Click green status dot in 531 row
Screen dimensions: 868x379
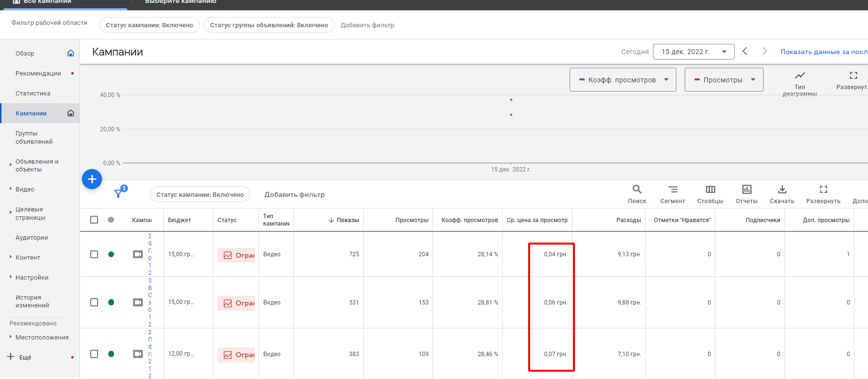coord(111,303)
